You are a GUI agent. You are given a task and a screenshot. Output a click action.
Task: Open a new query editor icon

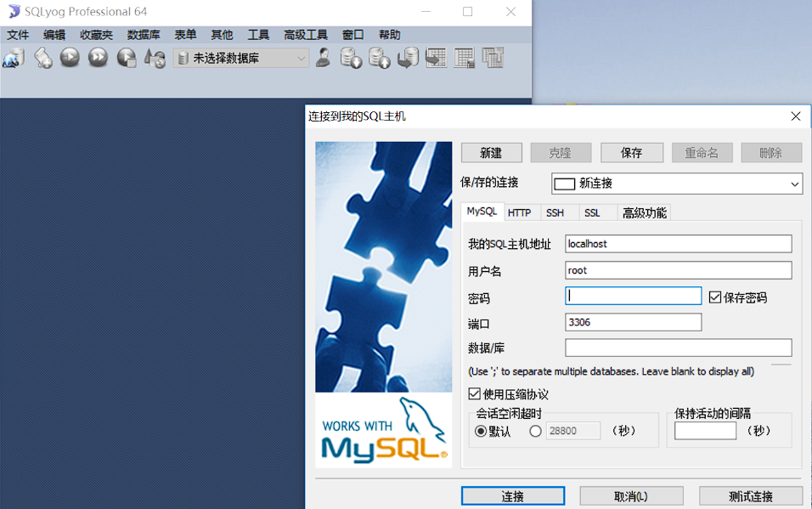(43, 58)
